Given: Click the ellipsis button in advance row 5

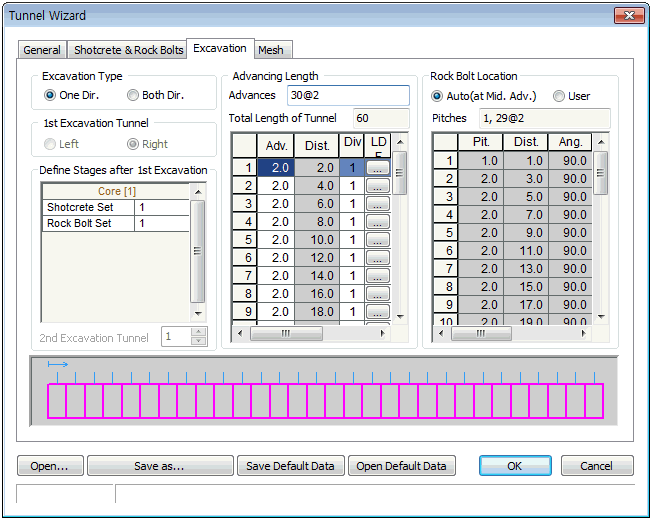Looking at the screenshot, I should [x=377, y=240].
